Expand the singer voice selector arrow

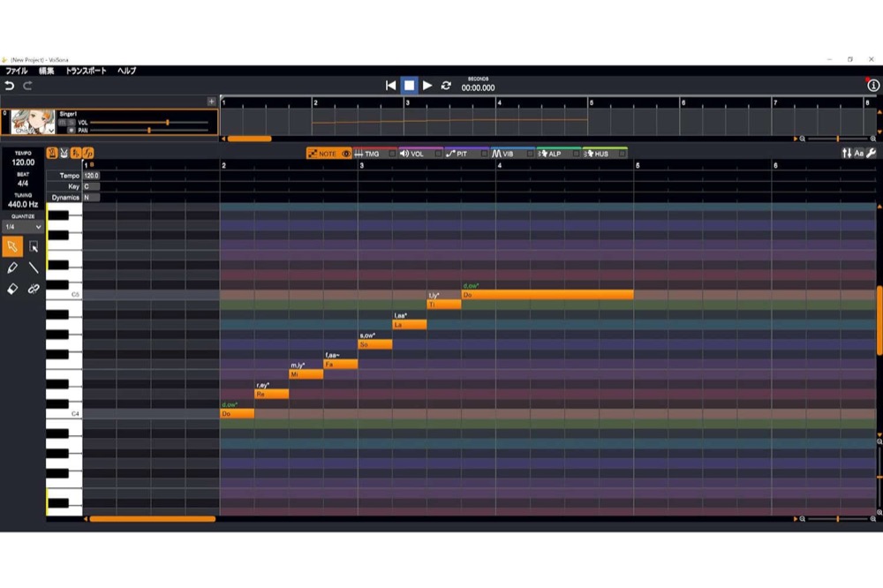(51, 130)
